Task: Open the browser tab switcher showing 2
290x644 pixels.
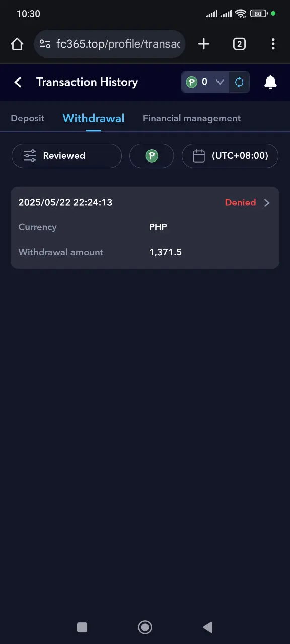Action: click(239, 44)
